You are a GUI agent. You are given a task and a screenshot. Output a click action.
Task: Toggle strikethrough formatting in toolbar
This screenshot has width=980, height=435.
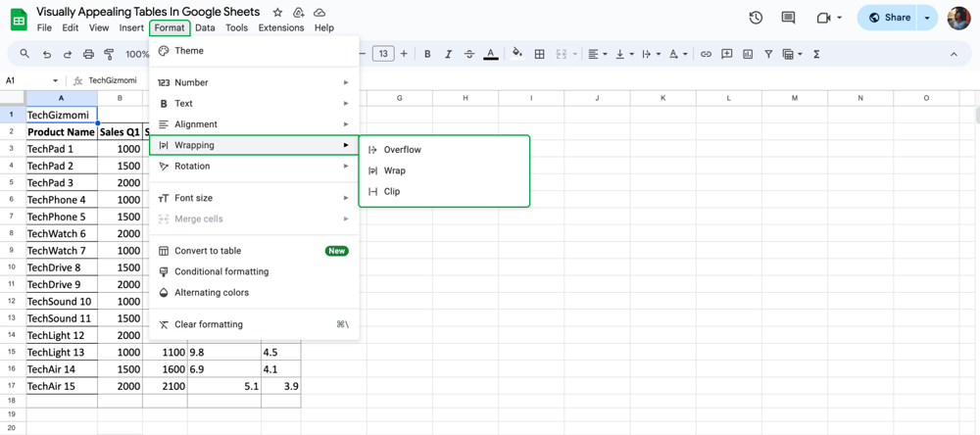(469, 54)
